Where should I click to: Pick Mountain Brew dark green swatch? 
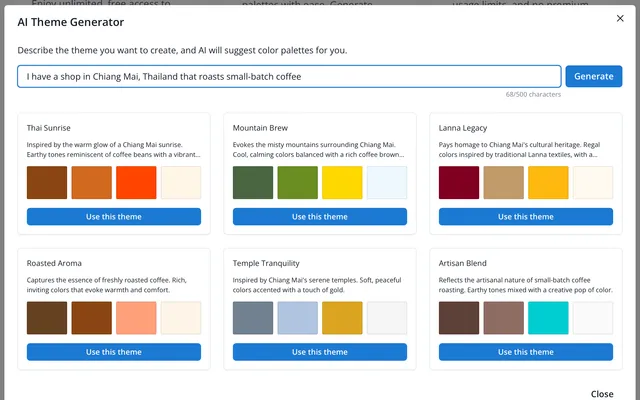click(253, 182)
